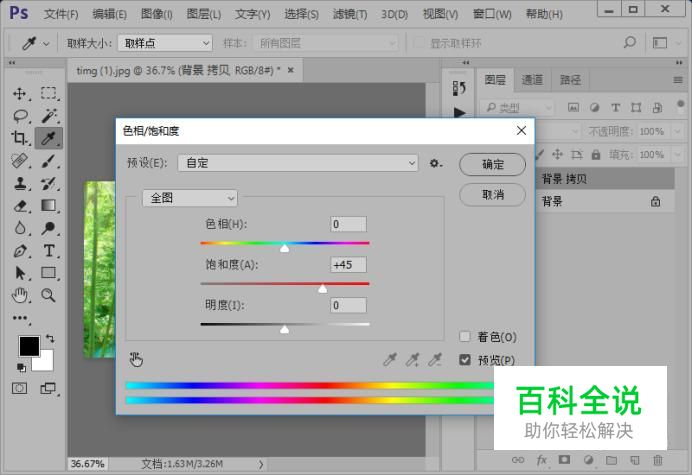The height and width of the screenshot is (475, 692).
Task: Switch to the 通道 channels tab
Action: [x=532, y=80]
